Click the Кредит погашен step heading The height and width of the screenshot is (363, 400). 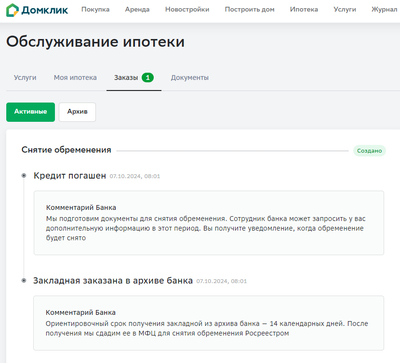pyautogui.click(x=70, y=176)
